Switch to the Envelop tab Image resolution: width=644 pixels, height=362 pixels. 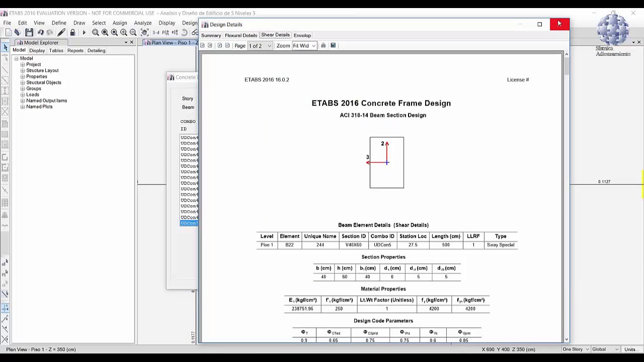click(302, 35)
